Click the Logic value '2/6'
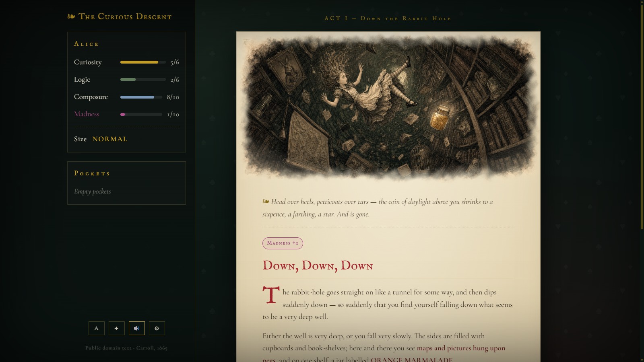Screen dimensions: 644x362 (x=175, y=80)
